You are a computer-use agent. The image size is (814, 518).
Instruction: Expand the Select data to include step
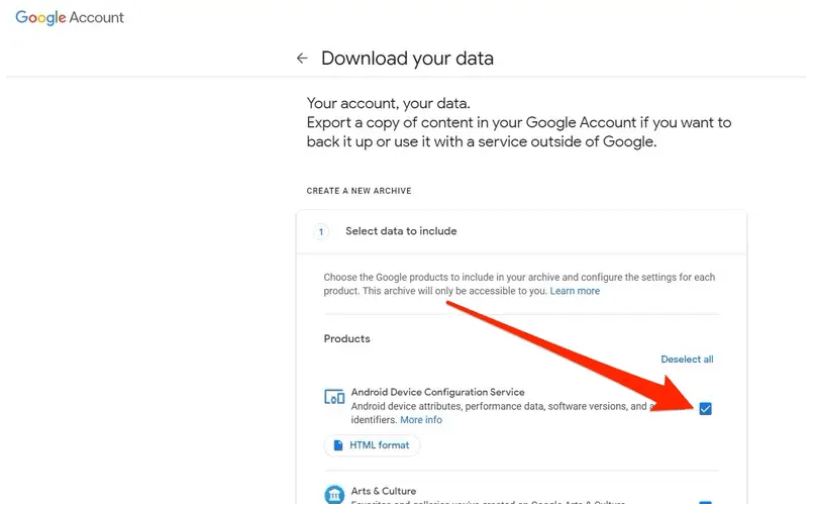521,231
